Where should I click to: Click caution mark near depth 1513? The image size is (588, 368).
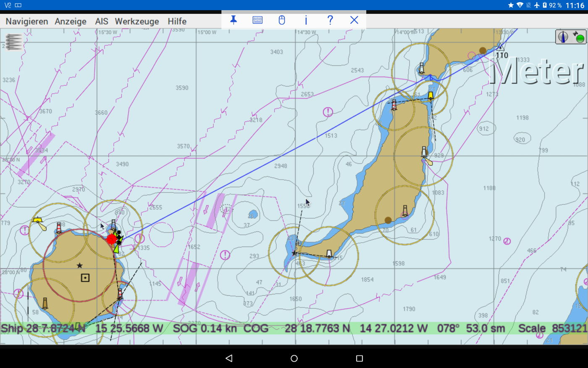(328, 112)
